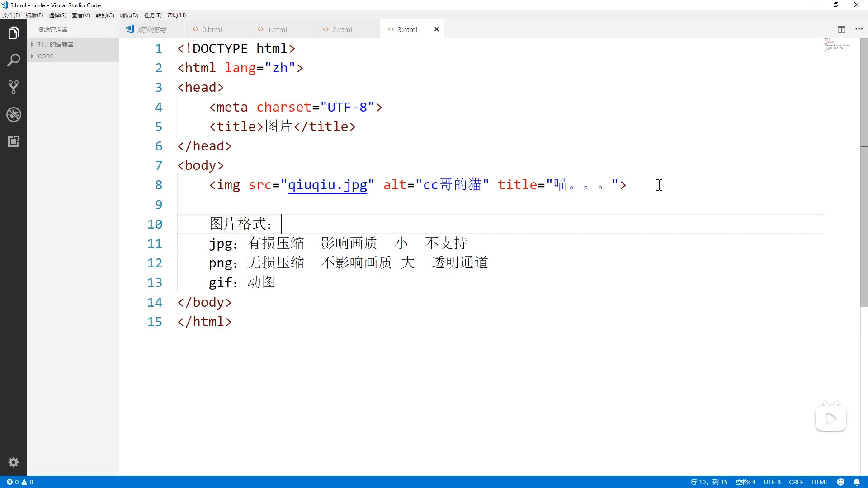Image resolution: width=868 pixels, height=488 pixels.
Task: Open the Manage gear in the activity bar
Action: (x=14, y=462)
